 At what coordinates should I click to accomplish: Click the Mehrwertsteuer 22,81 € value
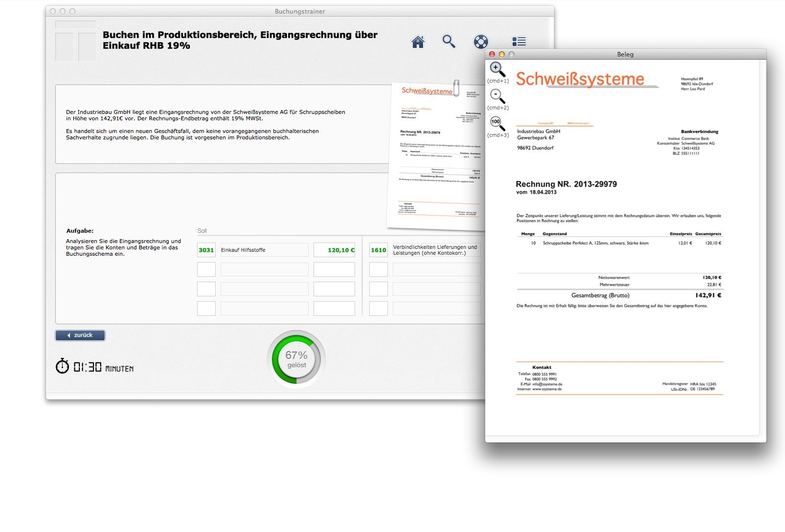click(714, 285)
